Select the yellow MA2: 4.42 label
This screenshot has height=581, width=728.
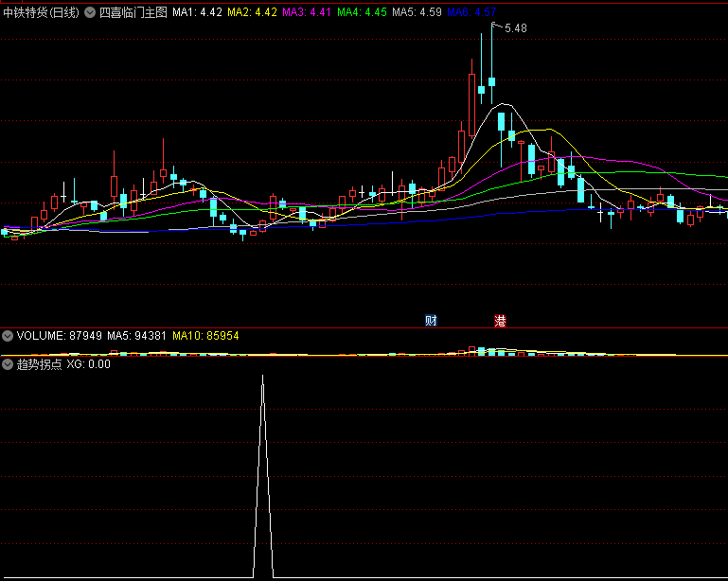pyautogui.click(x=252, y=12)
